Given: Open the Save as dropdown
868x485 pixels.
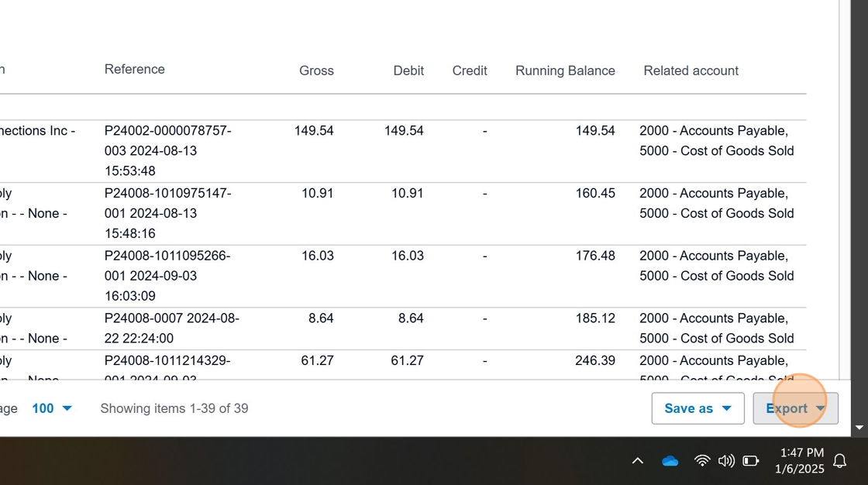Looking at the screenshot, I should 697,408.
